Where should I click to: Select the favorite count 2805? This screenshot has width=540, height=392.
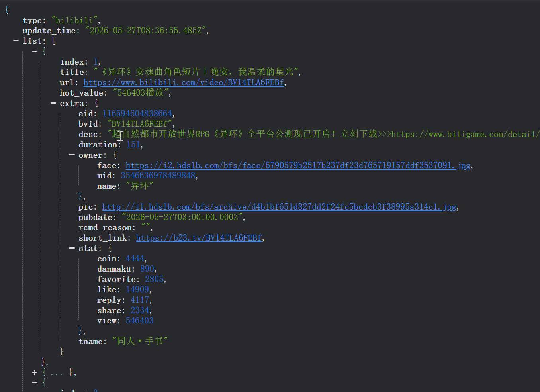154,279
